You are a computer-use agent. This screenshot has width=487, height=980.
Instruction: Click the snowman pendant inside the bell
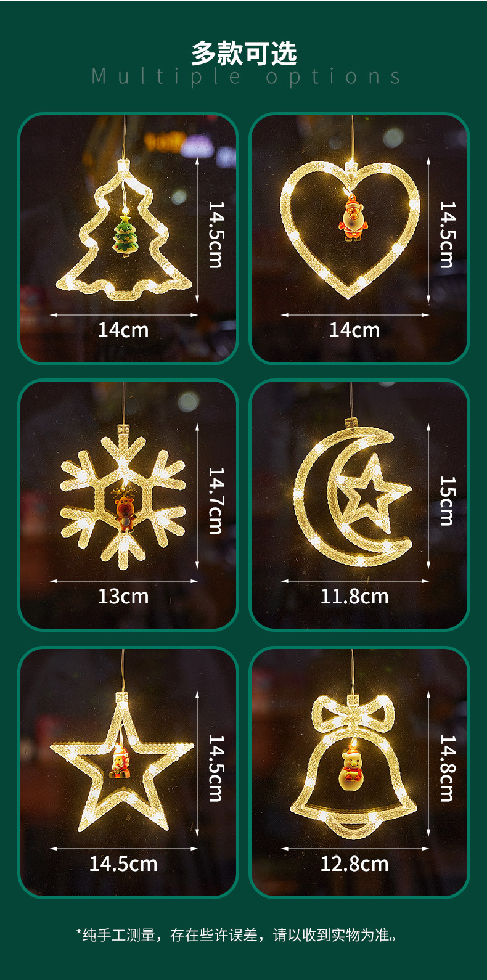[352, 770]
